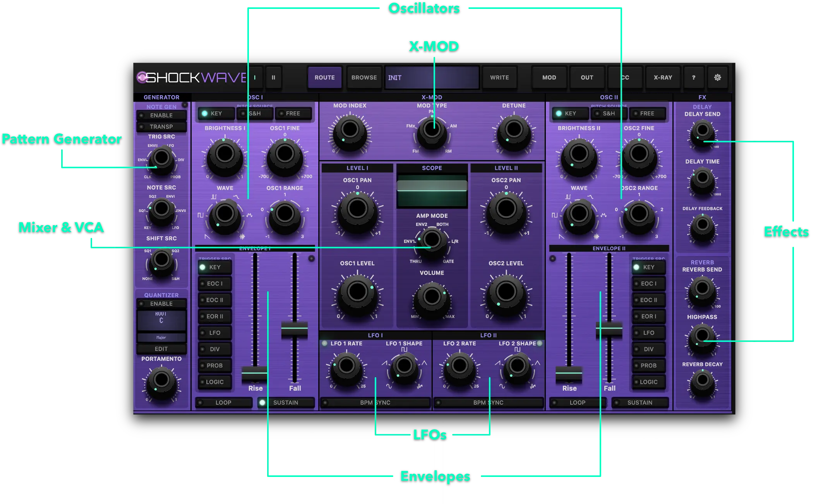
Task: Select FREE pitch source for OSC I
Action: [293, 113]
